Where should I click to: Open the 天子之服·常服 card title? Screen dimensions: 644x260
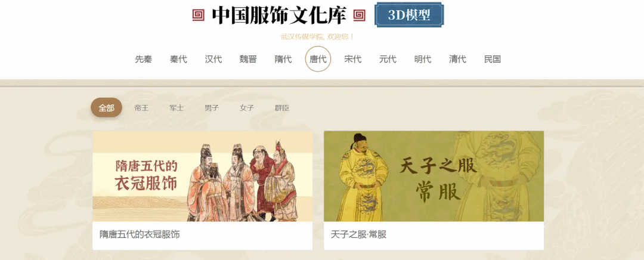pyautogui.click(x=358, y=234)
